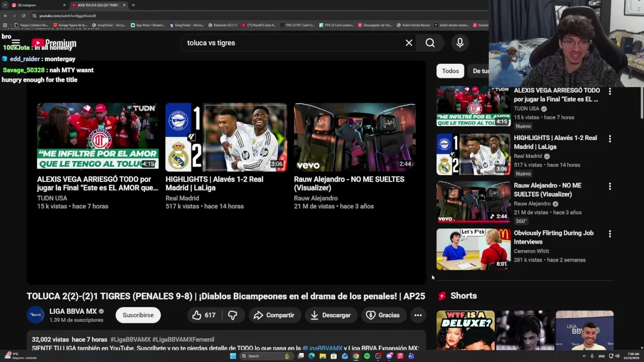Open LIGA BBVA MX channel name link
644x362 pixels.
[73, 311]
